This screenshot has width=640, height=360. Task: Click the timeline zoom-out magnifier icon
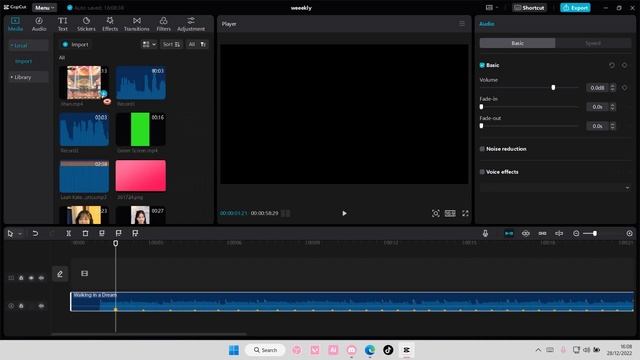(576, 233)
